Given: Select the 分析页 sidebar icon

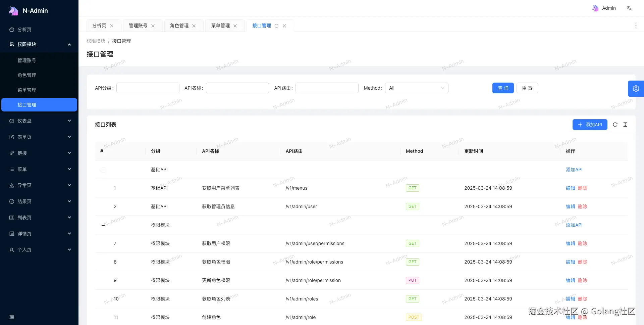Looking at the screenshot, I should coord(12,30).
